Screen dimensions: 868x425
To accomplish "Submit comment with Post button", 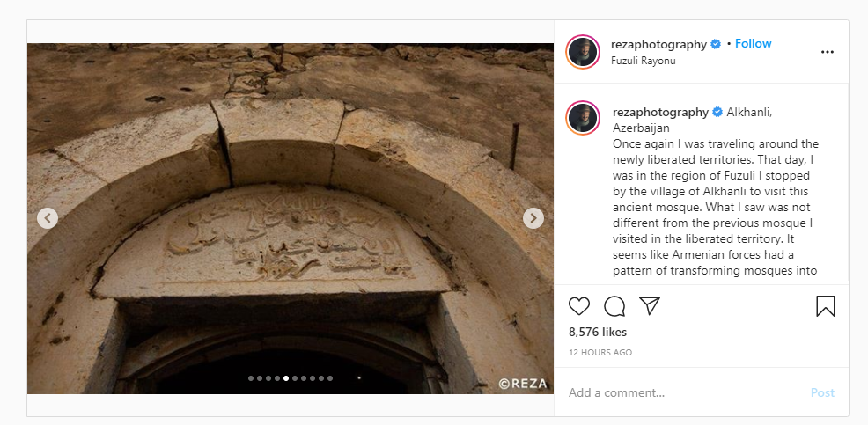I will click(x=822, y=393).
